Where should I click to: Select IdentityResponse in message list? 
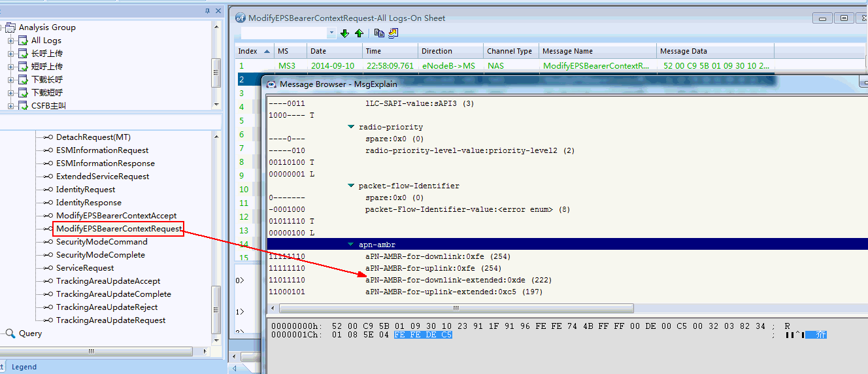click(x=89, y=203)
